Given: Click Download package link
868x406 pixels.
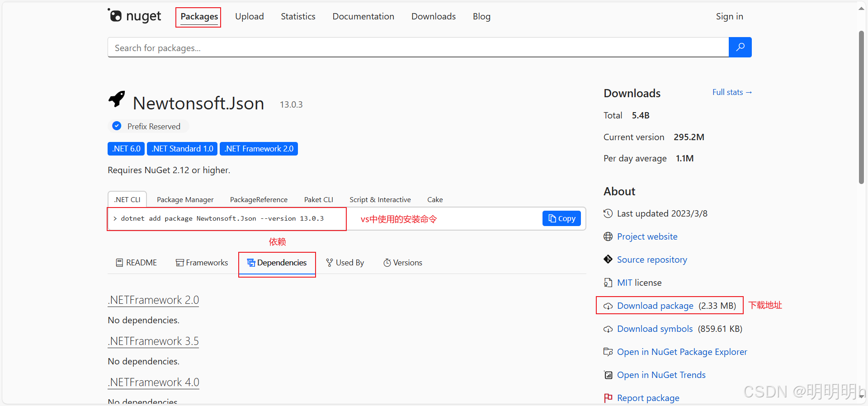Looking at the screenshot, I should coord(655,306).
